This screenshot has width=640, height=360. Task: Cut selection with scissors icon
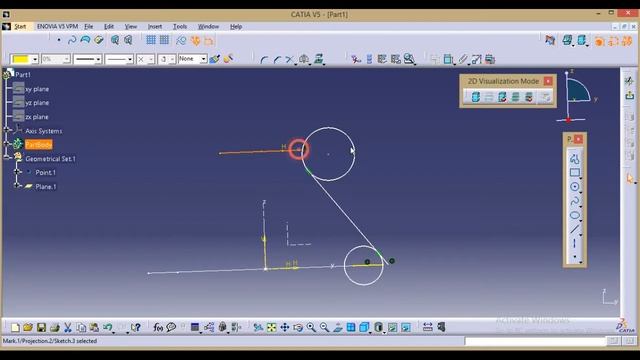tap(68, 327)
